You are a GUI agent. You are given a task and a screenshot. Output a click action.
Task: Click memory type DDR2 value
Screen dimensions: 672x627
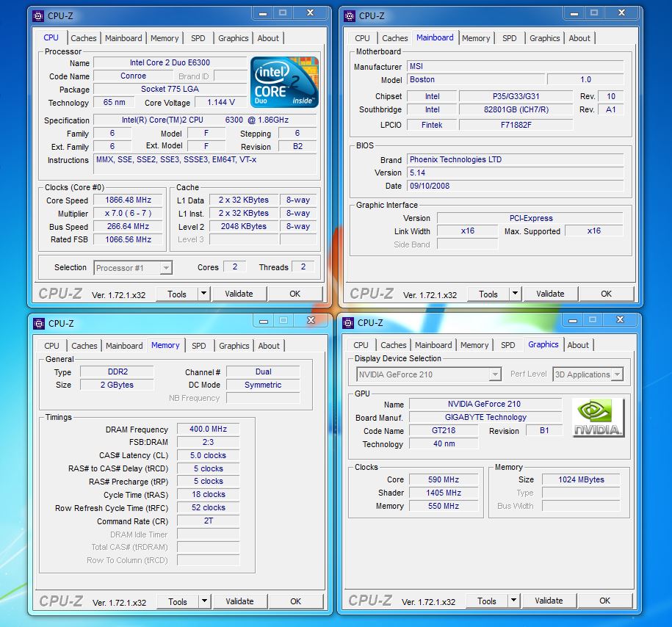coord(117,372)
